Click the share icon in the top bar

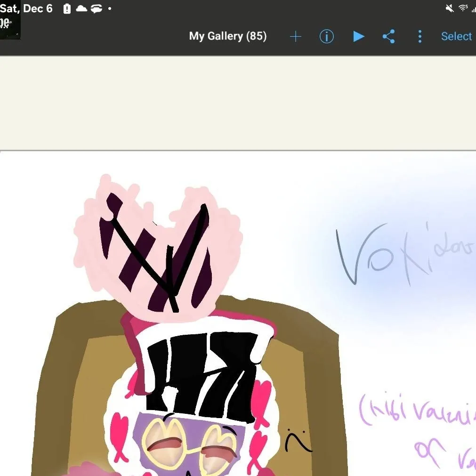(x=388, y=37)
